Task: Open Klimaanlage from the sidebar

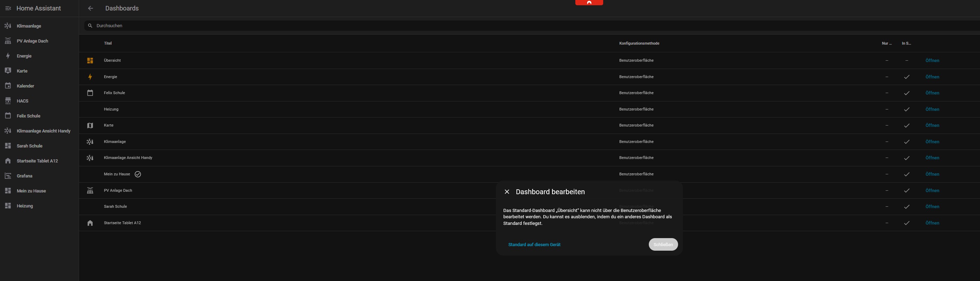Action: click(x=29, y=26)
